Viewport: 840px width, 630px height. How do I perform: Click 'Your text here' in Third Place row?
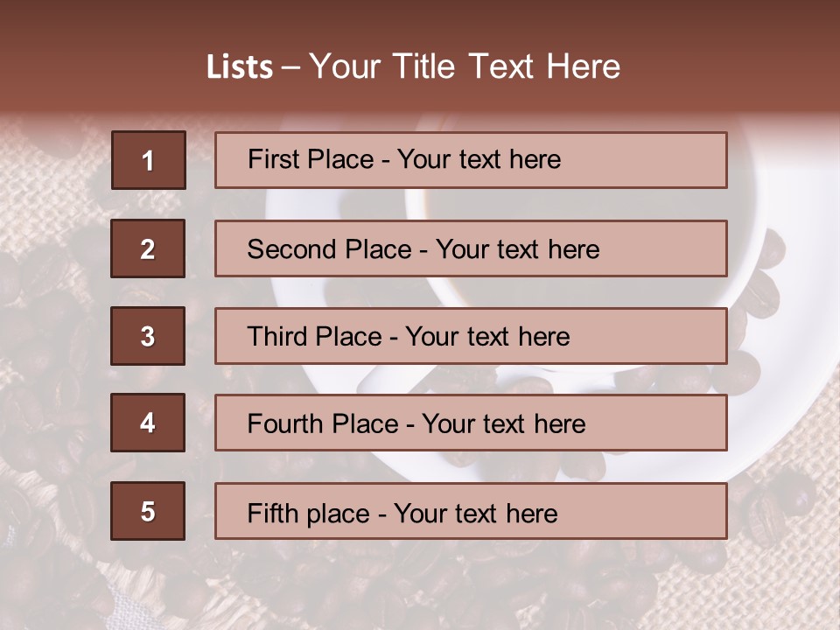tap(487, 336)
